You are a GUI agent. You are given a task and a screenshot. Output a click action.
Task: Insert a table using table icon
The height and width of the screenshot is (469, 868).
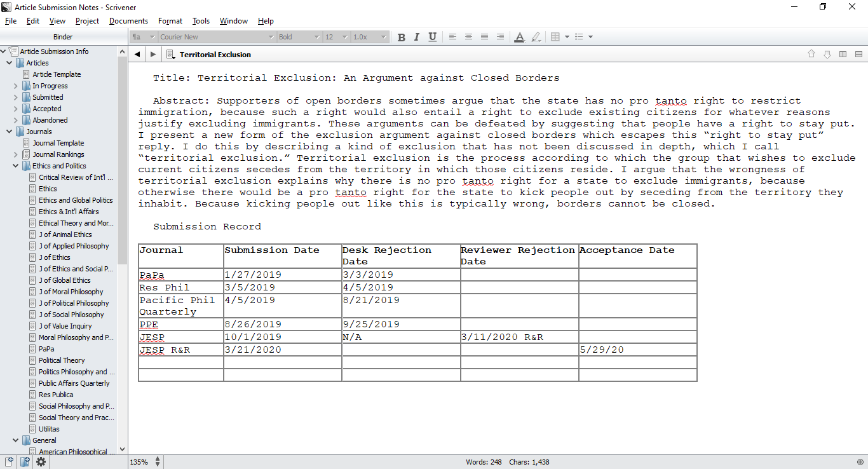coord(555,37)
